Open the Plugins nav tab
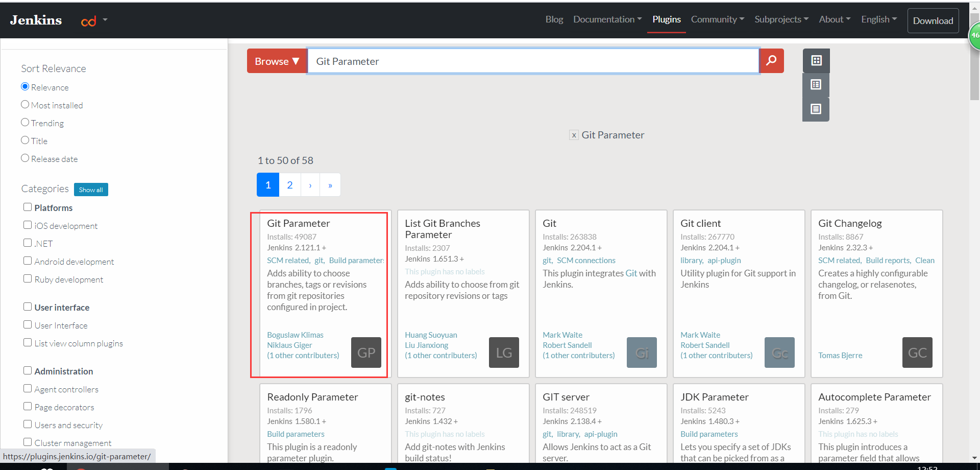Screen dimensions: 980x470 coord(667,19)
